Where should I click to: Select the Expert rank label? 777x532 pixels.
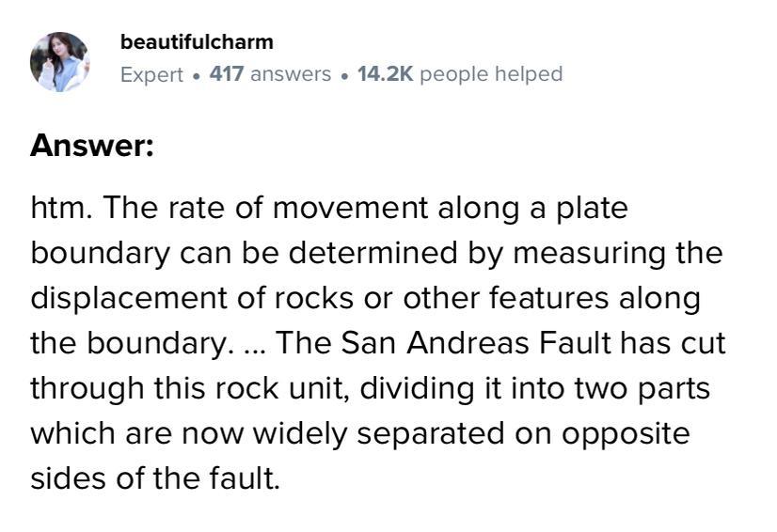coord(152,74)
